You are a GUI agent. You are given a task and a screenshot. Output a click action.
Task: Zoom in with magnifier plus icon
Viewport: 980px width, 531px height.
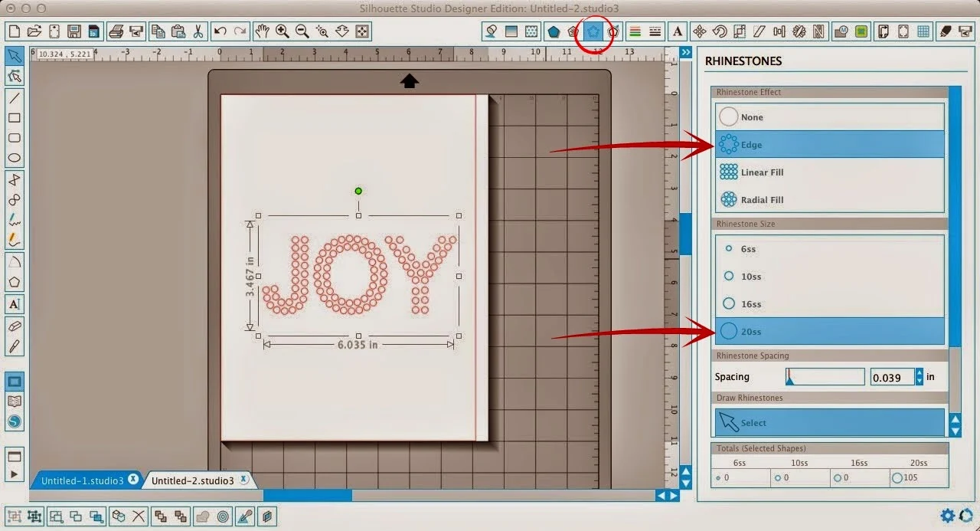click(283, 31)
